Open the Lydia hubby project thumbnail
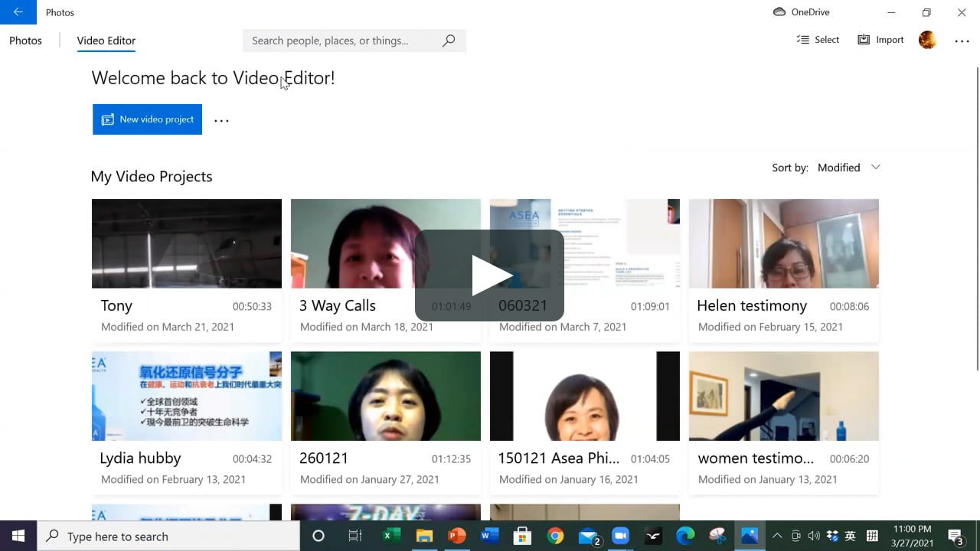The image size is (980, 551). click(x=187, y=396)
